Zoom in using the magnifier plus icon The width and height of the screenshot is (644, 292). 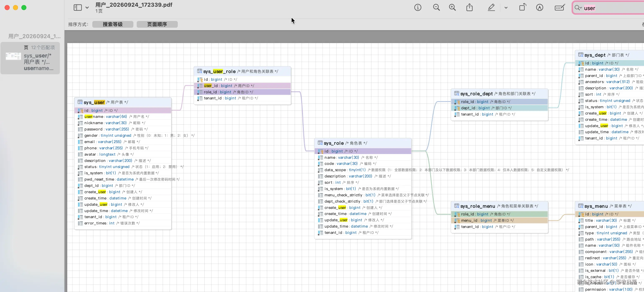coord(452,8)
